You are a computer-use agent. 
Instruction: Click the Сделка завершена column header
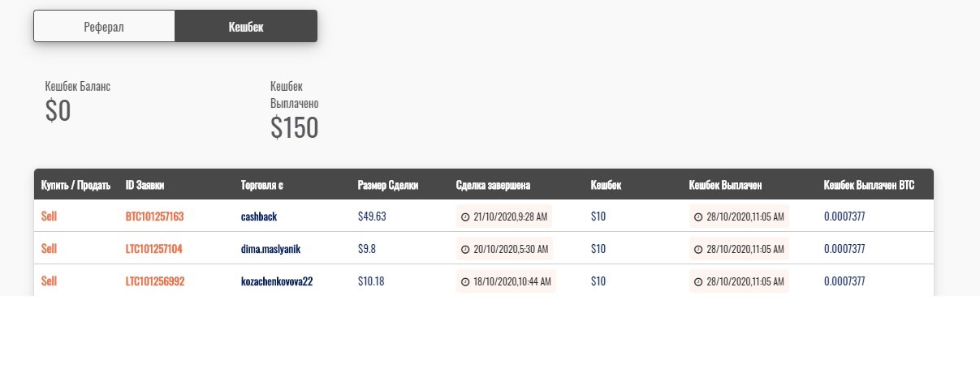coord(493,185)
